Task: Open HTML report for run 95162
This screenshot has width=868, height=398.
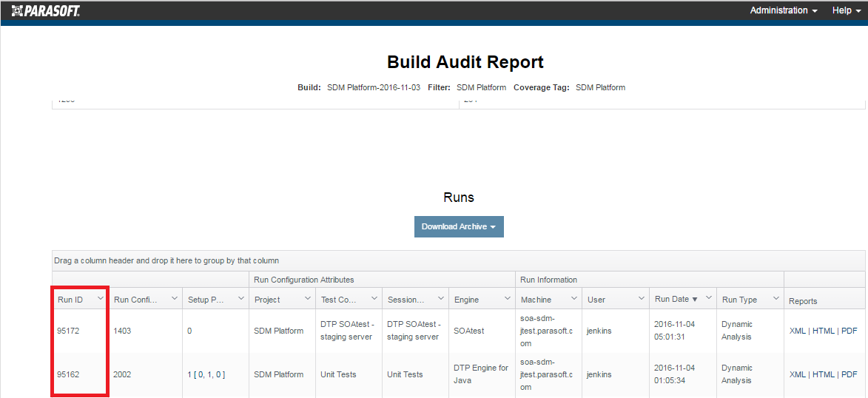Action: tap(823, 374)
